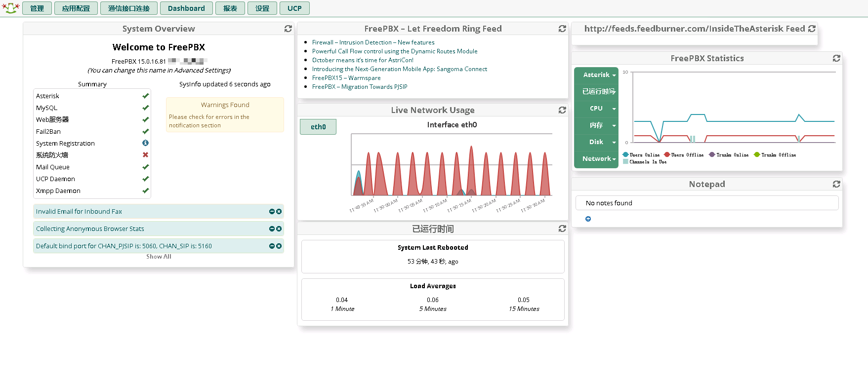Open the 报表 menu
This screenshot has width=868, height=380.
pyautogui.click(x=230, y=8)
